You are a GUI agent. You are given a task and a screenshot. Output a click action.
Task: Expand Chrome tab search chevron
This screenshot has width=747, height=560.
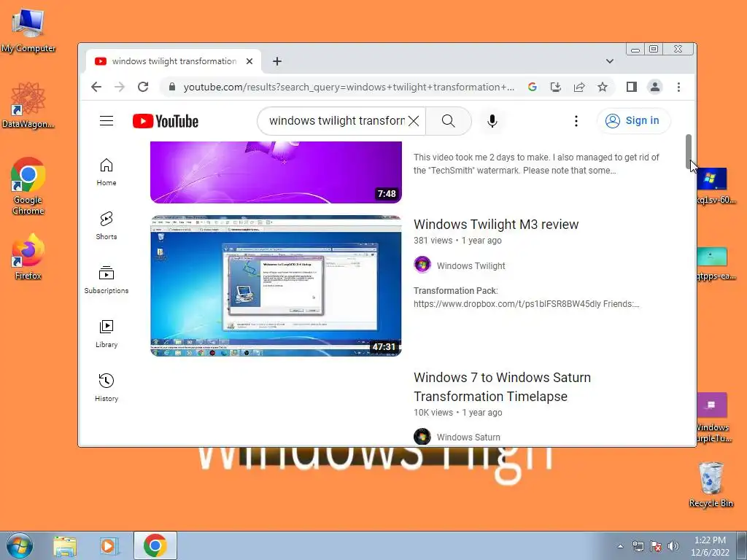point(609,61)
